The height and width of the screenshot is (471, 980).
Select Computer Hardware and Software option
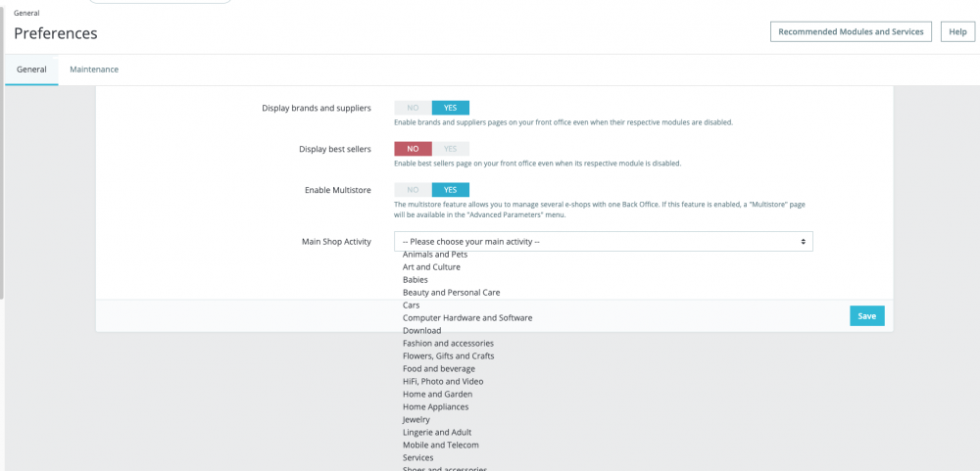[467, 318]
